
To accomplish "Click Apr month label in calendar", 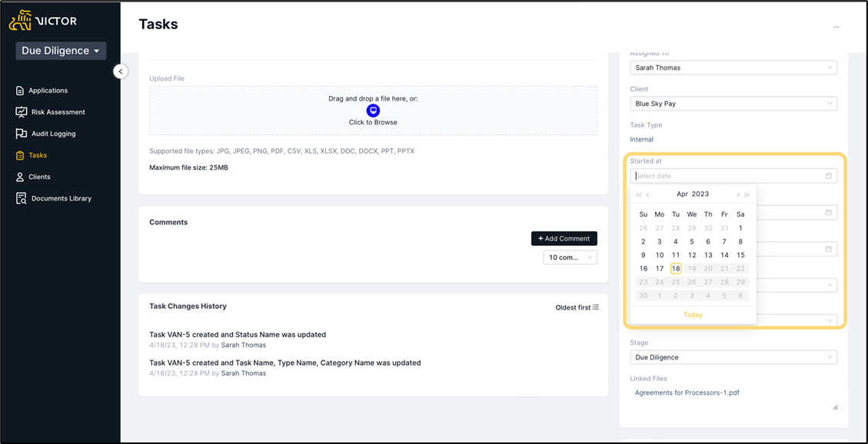I will coord(682,194).
